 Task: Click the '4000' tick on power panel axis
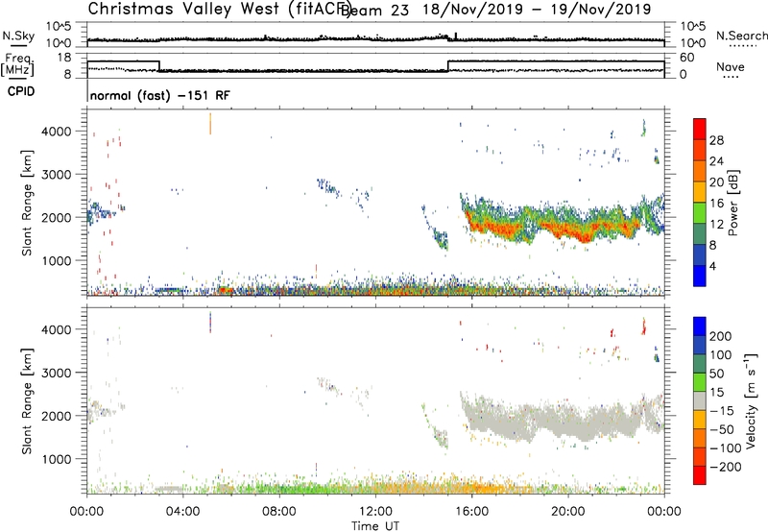56,132
